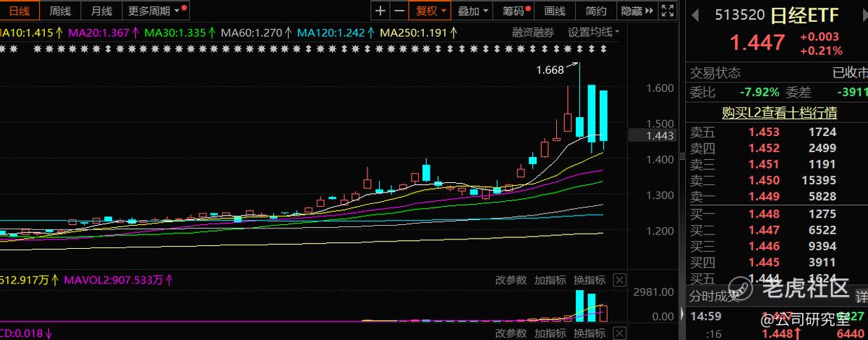Switch to the 周线 weekly chart tab
The image size is (868, 340).
60,11
